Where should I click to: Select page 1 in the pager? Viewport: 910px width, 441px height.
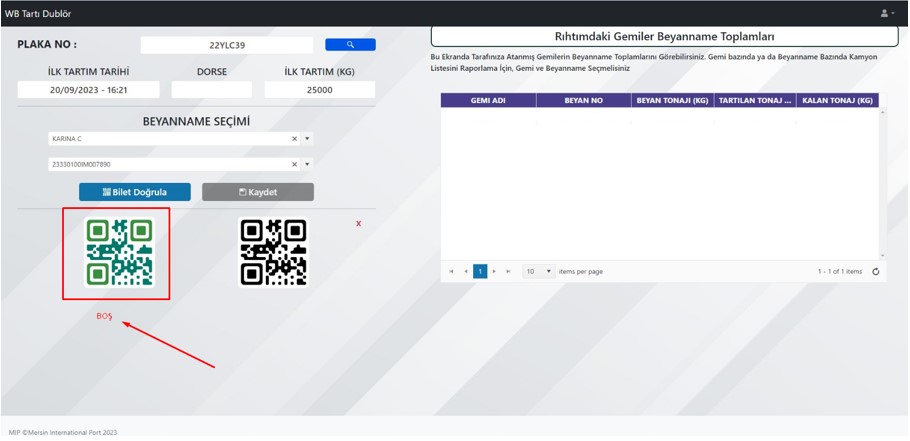480,271
